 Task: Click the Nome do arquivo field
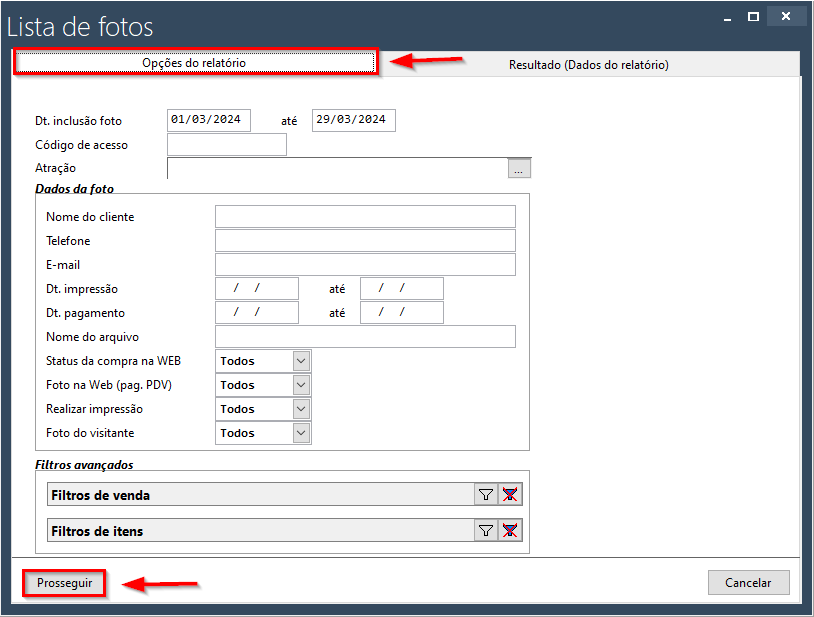coord(365,337)
